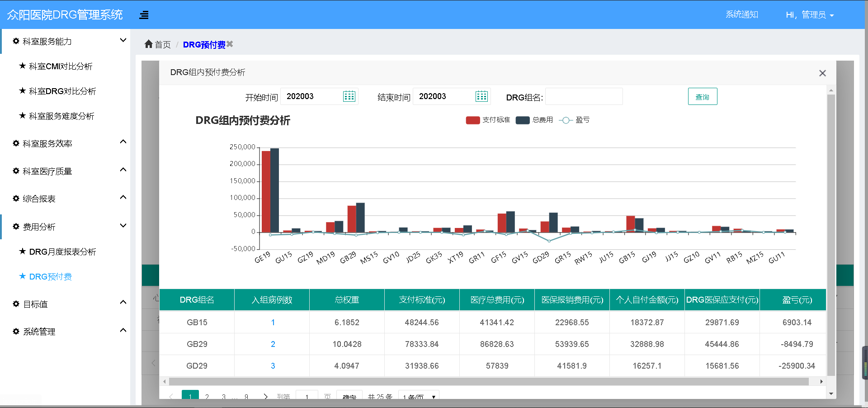Image resolution: width=868 pixels, height=408 pixels.
Task: Toggle 支付标准 legend series visibility
Action: pyautogui.click(x=488, y=120)
